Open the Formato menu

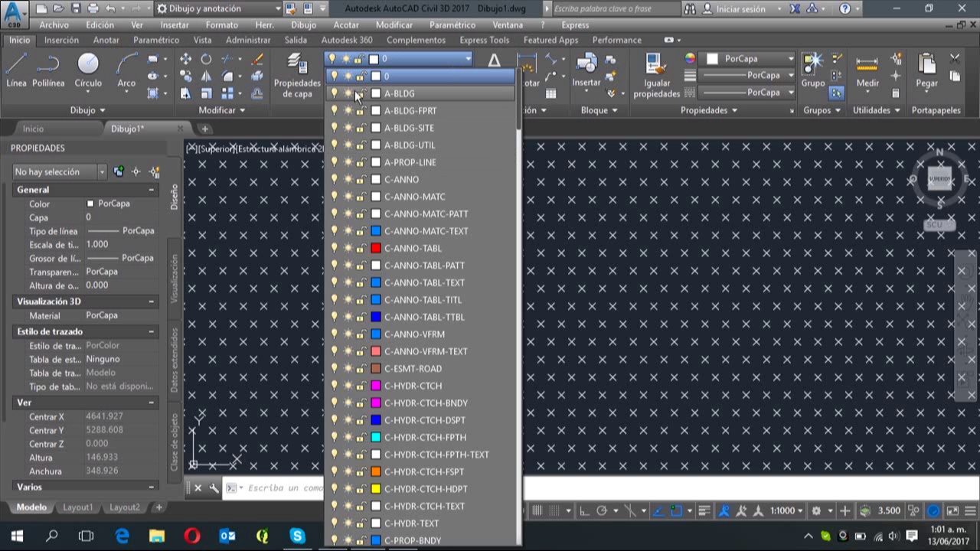click(x=222, y=24)
